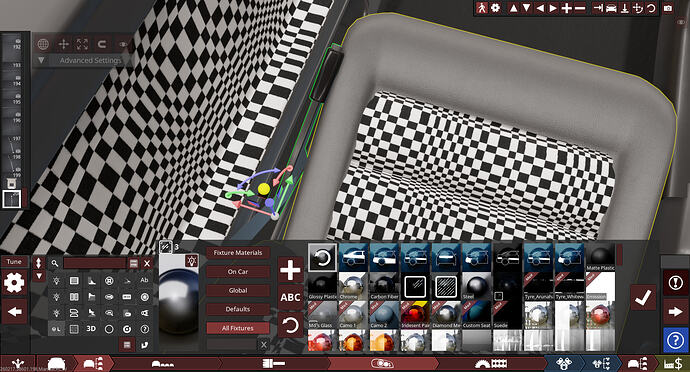Select the 3D fixture category
690x372 pixels.
pyautogui.click(x=91, y=329)
